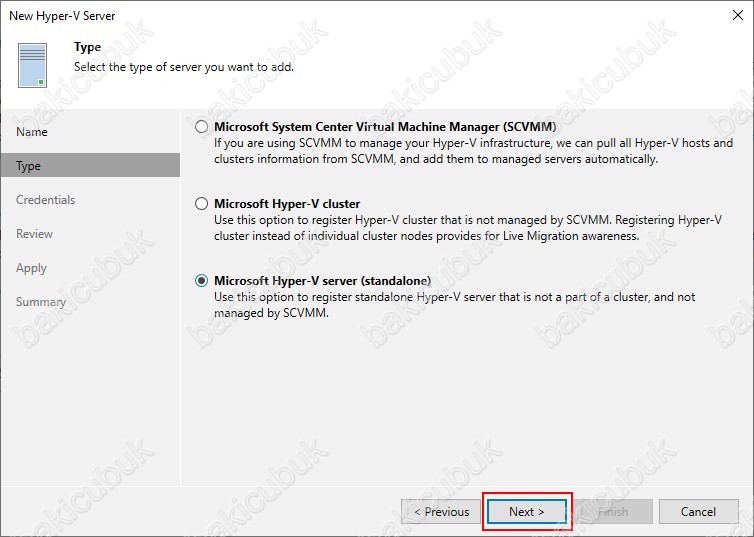The image size is (754, 537).
Task: Select the SCVMM radio button
Action: click(201, 127)
